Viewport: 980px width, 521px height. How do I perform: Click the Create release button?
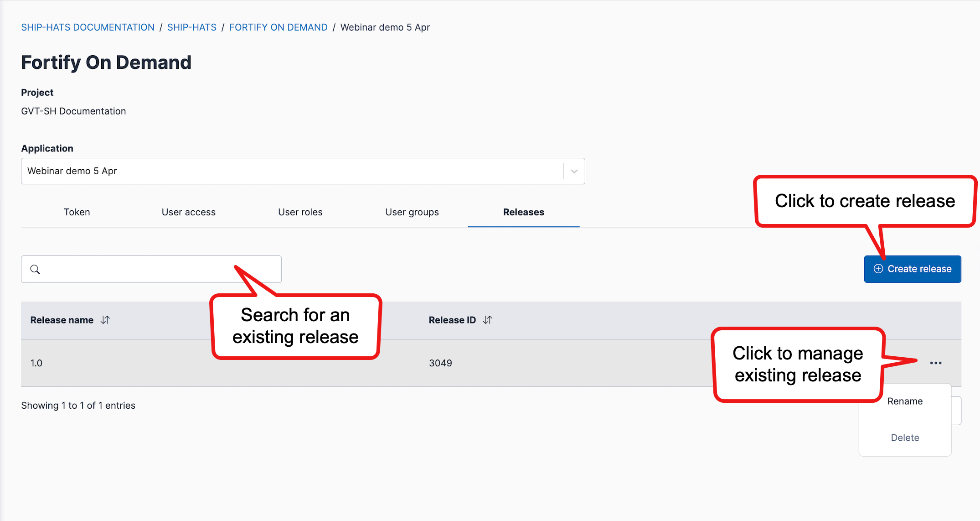(x=913, y=269)
